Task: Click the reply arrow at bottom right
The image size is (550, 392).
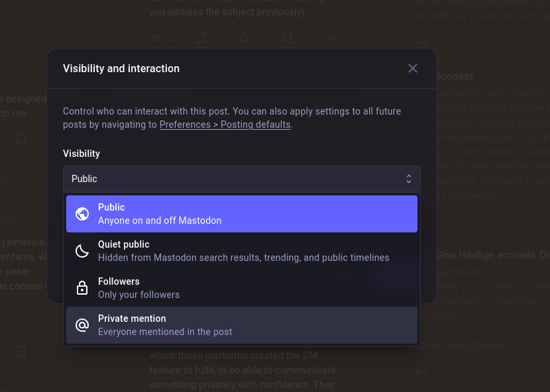Action: (421, 372)
